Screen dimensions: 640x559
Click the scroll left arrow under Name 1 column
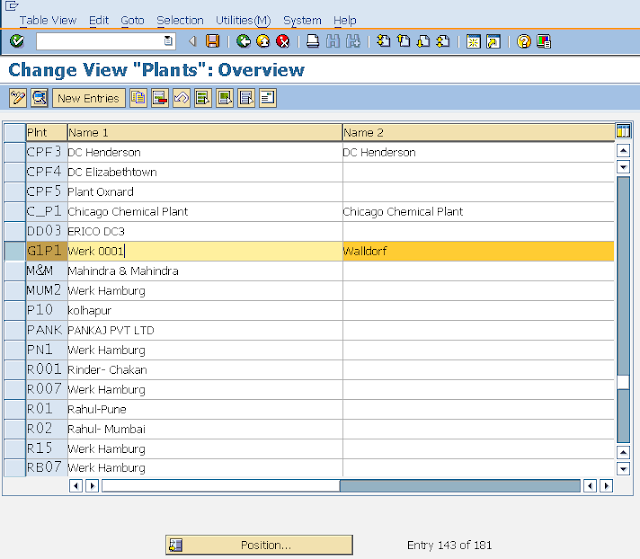coord(76,486)
